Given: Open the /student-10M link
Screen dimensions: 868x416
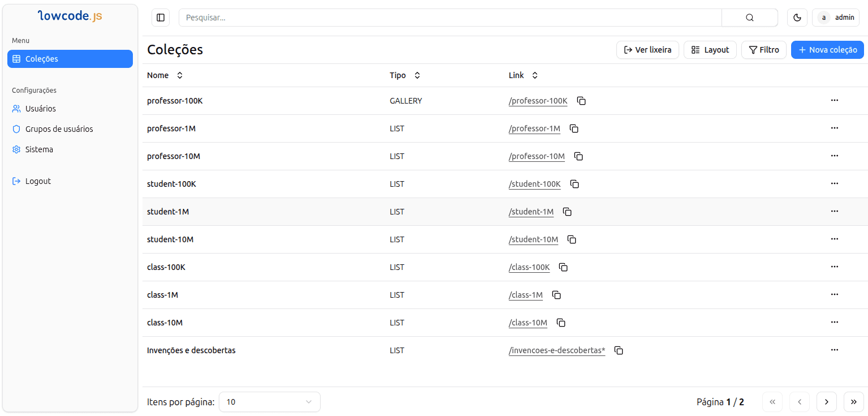Looking at the screenshot, I should point(533,239).
